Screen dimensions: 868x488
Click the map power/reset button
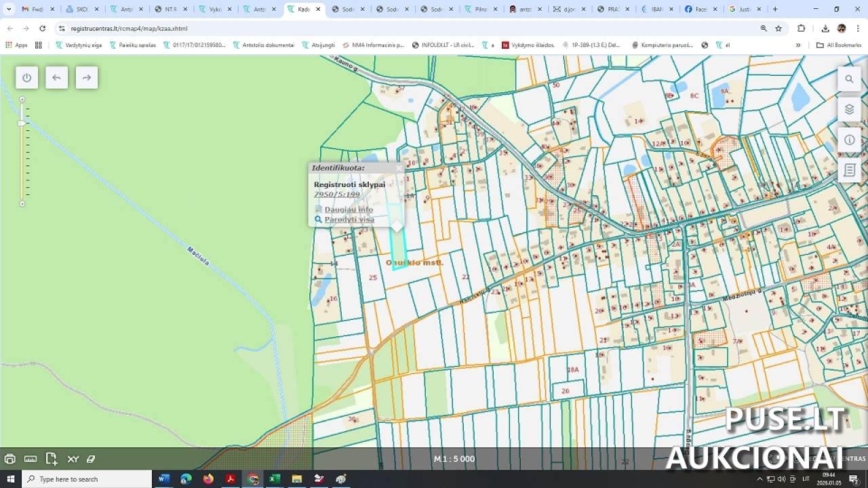click(x=26, y=78)
